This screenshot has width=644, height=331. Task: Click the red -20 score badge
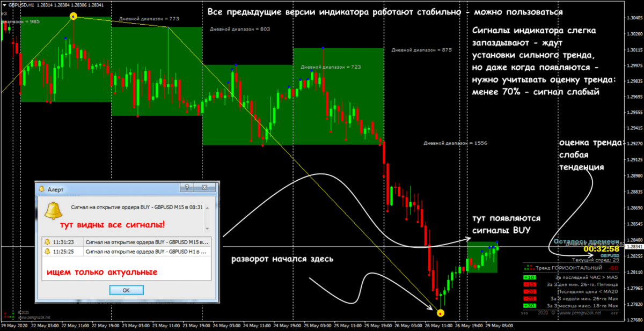click(x=529, y=291)
